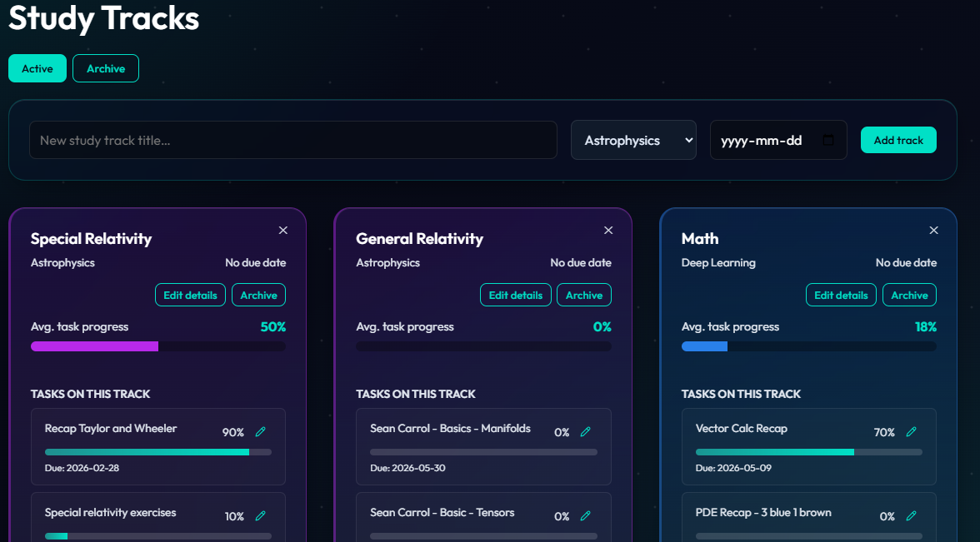Edit Sean Carrol Basics Manifolds task

[586, 431]
